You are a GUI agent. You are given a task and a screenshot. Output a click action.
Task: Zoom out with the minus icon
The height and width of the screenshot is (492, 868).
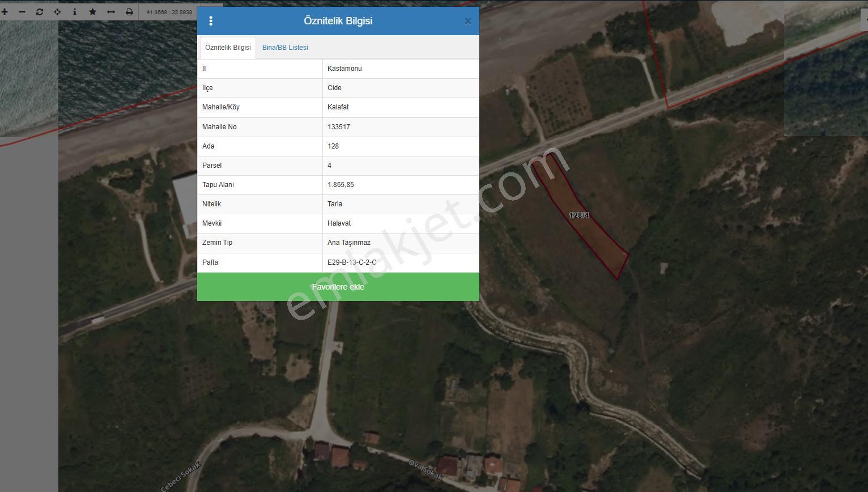click(x=22, y=11)
